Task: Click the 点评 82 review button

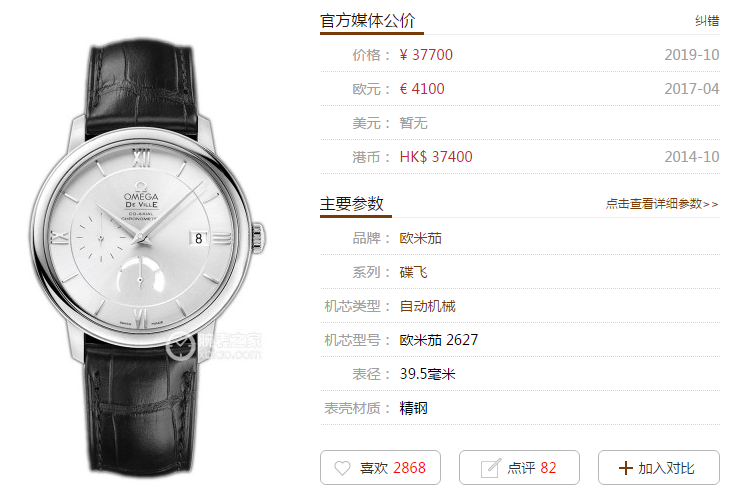Action: (519, 467)
